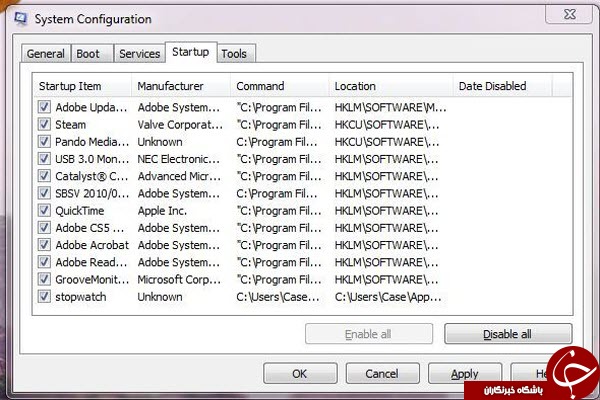Click the Advanced Micr... manufacturer cell
Screen dimensions: 600x400
179,176
